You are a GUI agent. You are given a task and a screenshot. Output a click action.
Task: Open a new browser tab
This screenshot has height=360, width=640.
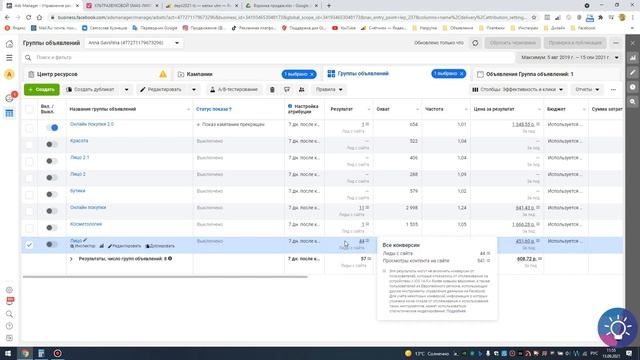click(329, 6)
